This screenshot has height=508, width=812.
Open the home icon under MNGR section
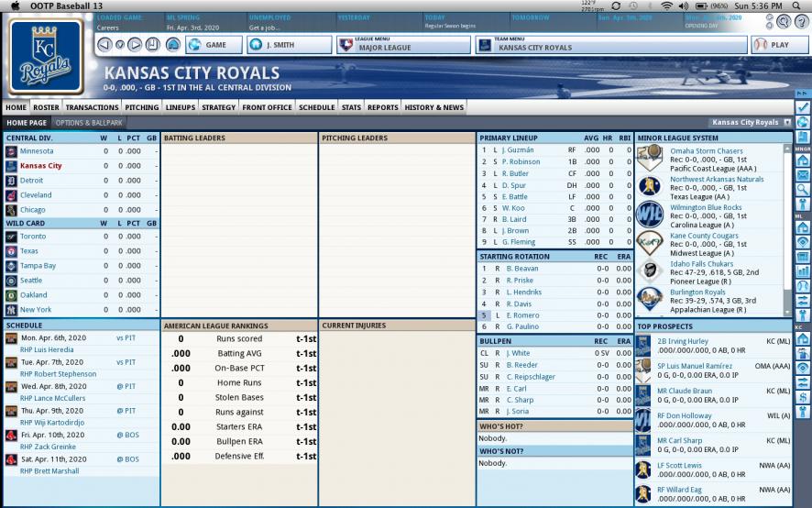click(x=803, y=160)
